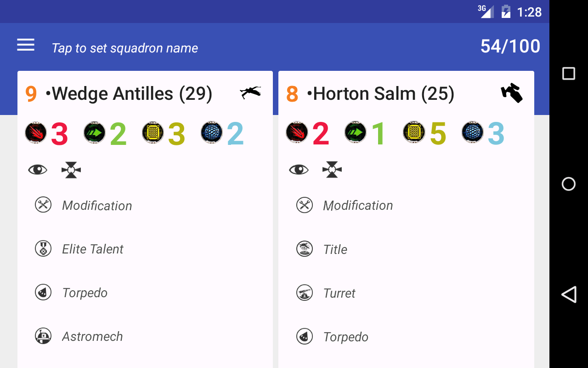Tap the Wedge Antilles (29) pilot name

(x=129, y=94)
